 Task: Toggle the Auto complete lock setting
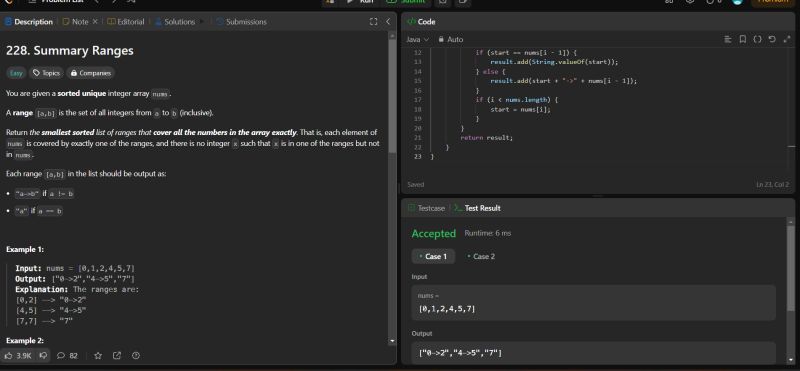[451, 39]
